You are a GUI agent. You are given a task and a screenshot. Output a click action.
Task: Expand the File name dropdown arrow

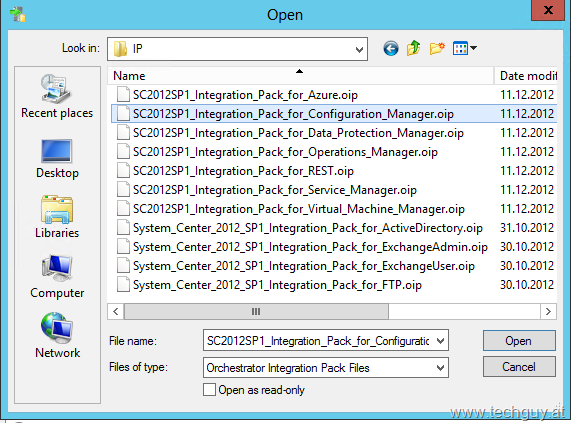[x=441, y=341]
